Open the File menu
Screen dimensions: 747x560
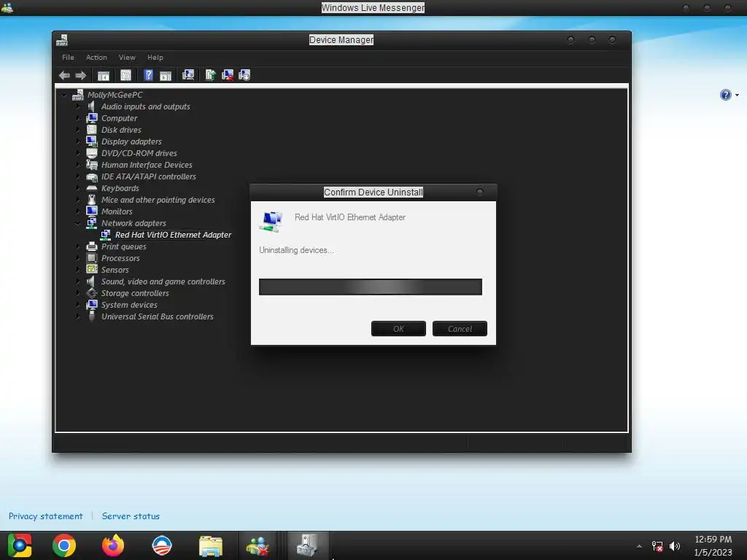68,57
